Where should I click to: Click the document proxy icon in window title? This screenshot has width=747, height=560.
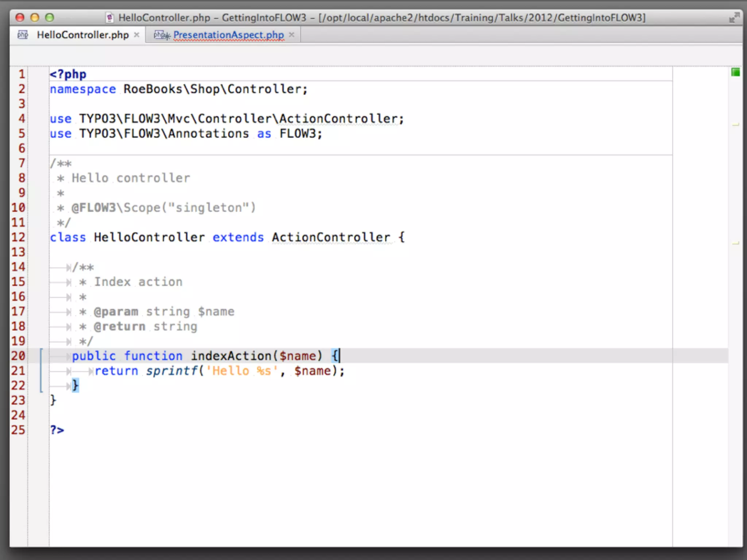coord(109,17)
